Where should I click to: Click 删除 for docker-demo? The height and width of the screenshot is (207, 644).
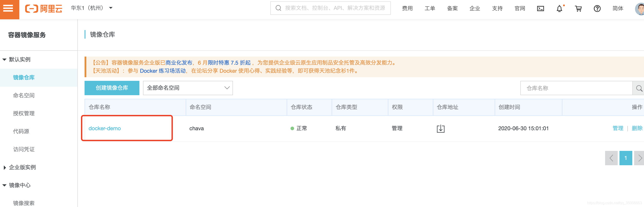point(637,128)
